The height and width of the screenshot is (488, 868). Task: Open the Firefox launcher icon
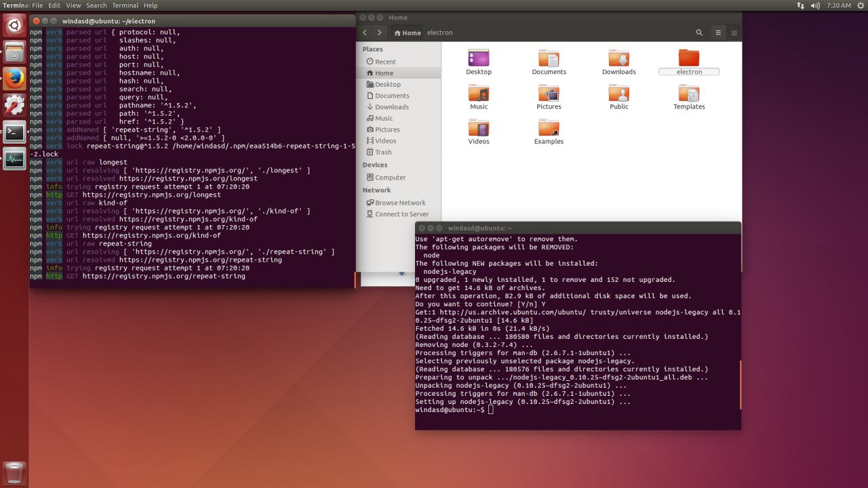tap(14, 79)
